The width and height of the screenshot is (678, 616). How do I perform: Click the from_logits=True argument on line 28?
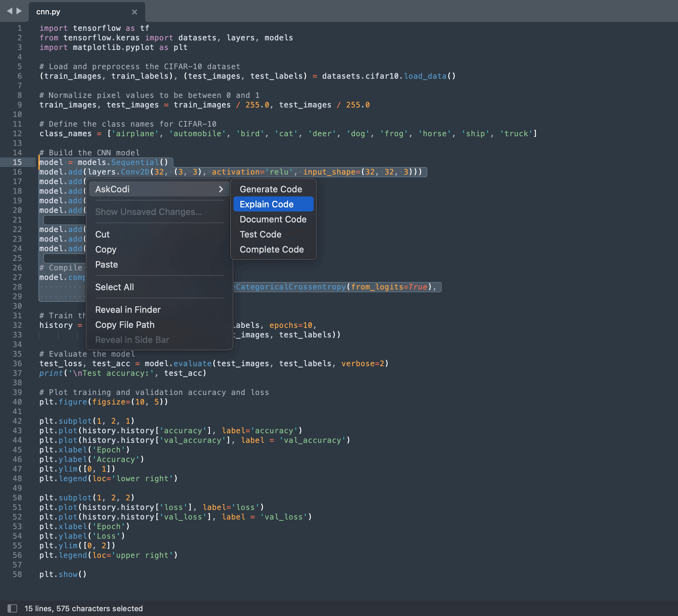389,287
